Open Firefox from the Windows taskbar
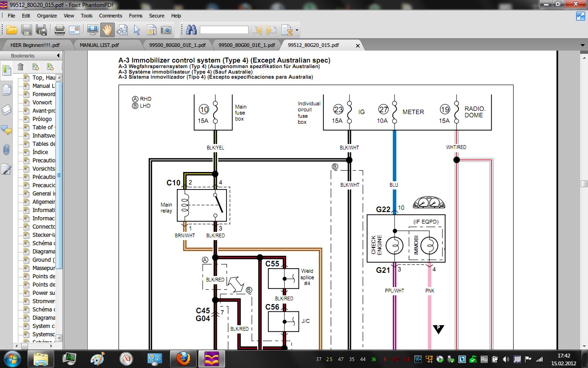588x368 pixels. pyautogui.click(x=183, y=358)
